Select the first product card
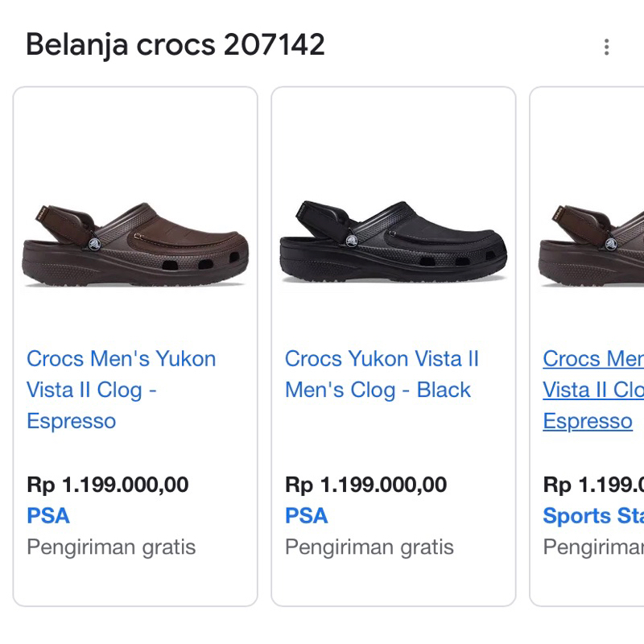The height and width of the screenshot is (644, 644). point(134,346)
